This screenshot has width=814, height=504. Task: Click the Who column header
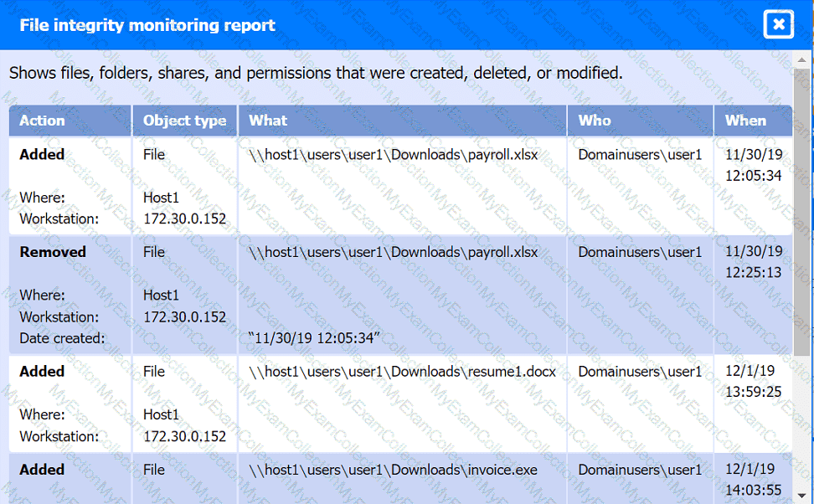[595, 121]
